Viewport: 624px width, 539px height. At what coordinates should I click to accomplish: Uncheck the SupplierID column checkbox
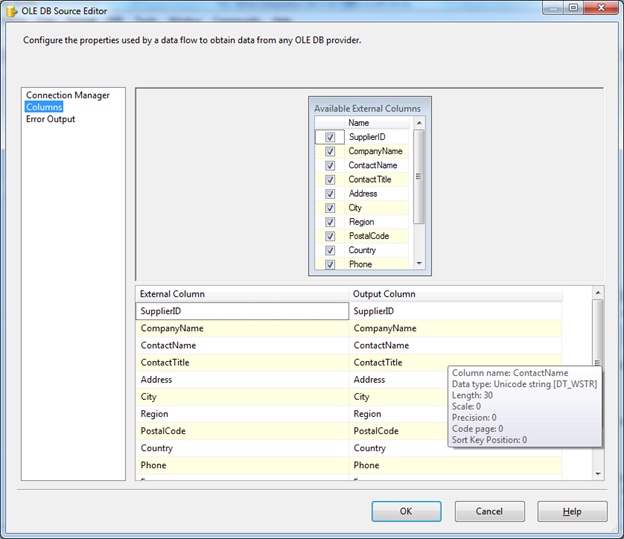tap(330, 137)
